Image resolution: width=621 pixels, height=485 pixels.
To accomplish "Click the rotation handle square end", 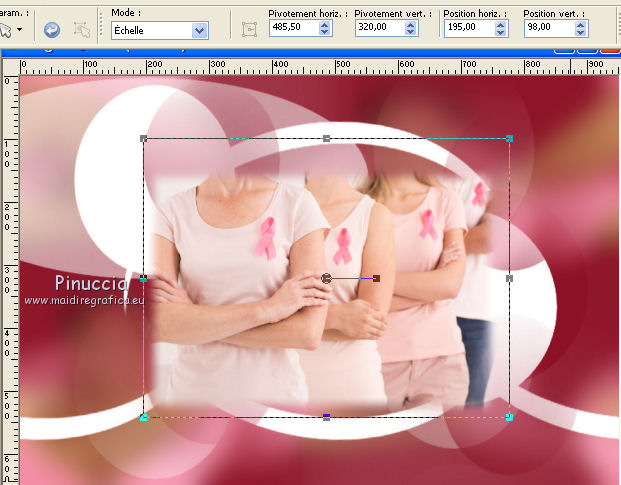I will tap(377, 279).
